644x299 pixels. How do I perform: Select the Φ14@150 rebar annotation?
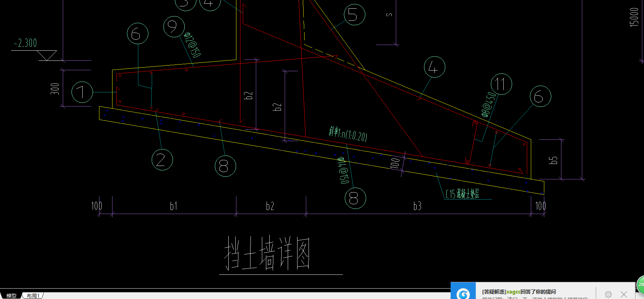click(x=343, y=170)
